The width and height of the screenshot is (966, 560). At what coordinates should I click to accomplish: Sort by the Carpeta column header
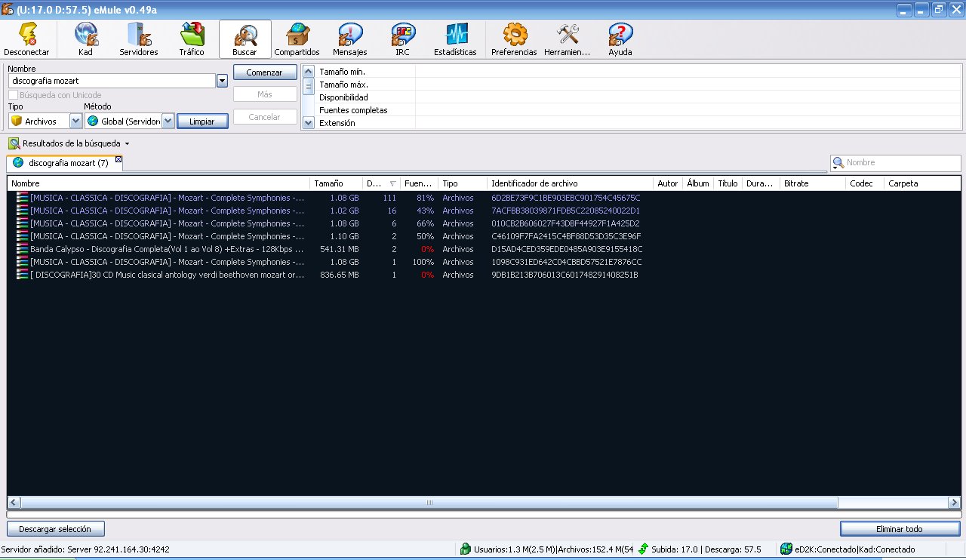(921, 183)
